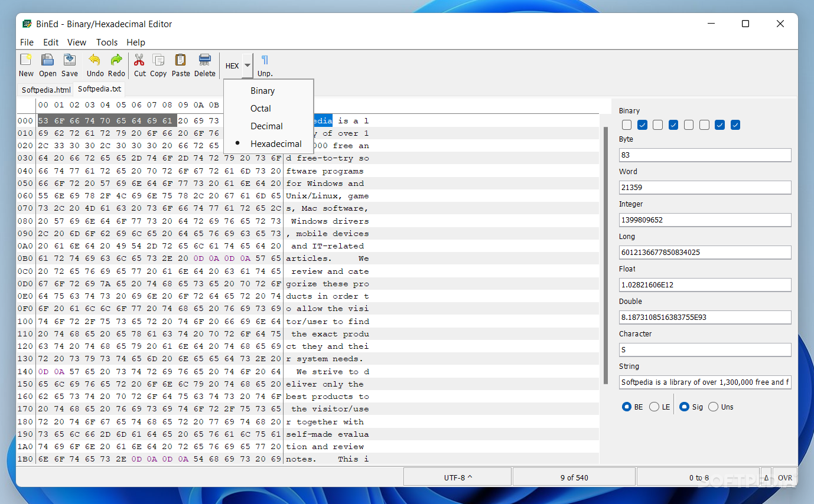Click the Integer value field
Screen dimensions: 814x504
(705, 220)
